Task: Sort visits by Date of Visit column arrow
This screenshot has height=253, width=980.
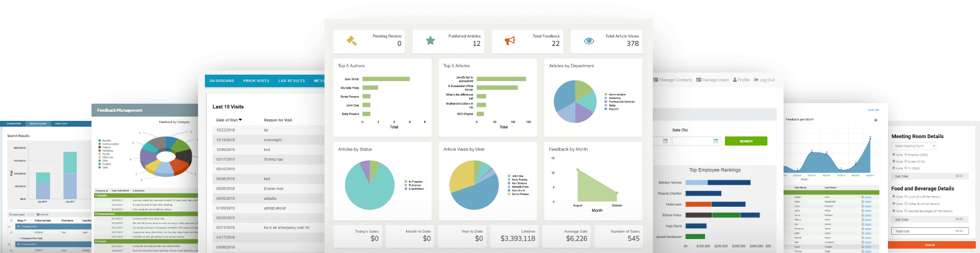Action: (x=241, y=120)
